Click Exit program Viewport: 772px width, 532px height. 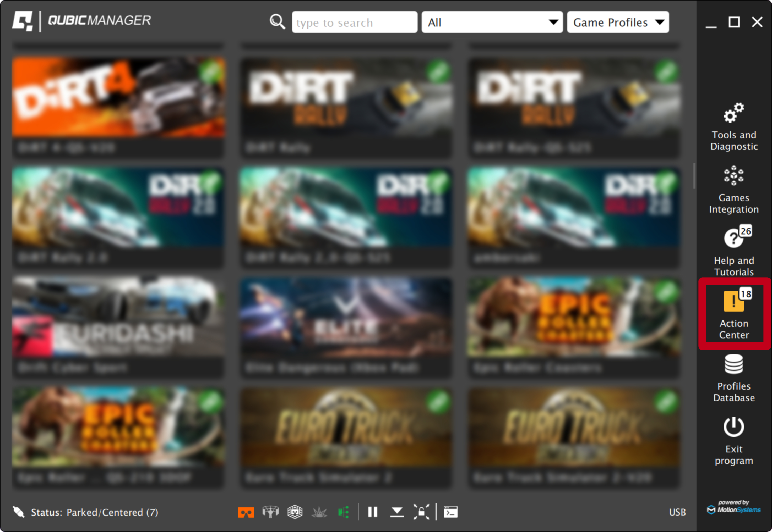coord(734,441)
